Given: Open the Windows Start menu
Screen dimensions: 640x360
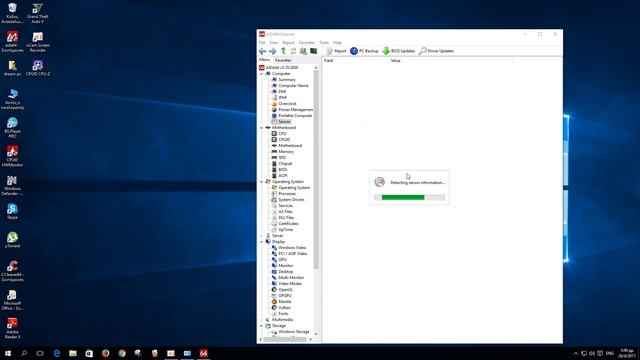Looking at the screenshot, I should [8, 353].
